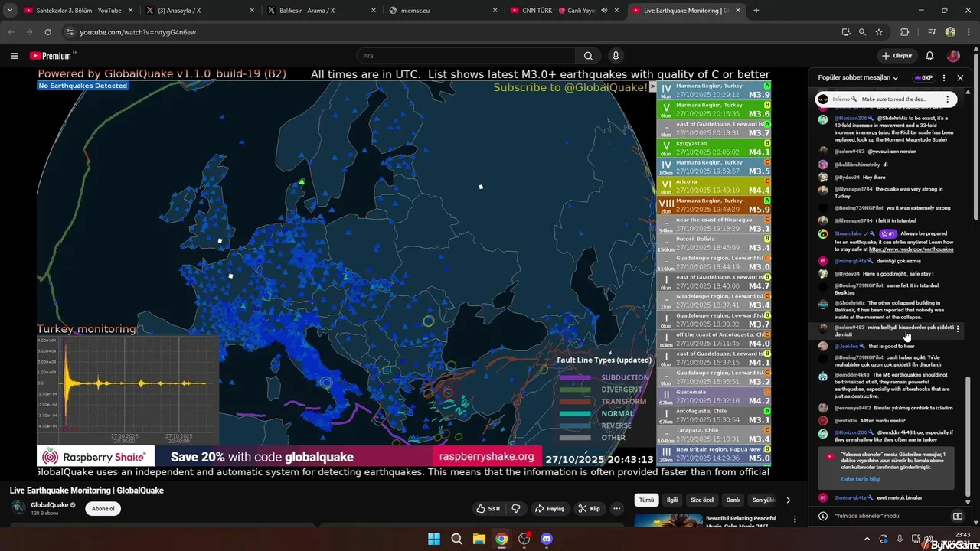Click the Arizona M4.4 earthquake entry

click(714, 186)
